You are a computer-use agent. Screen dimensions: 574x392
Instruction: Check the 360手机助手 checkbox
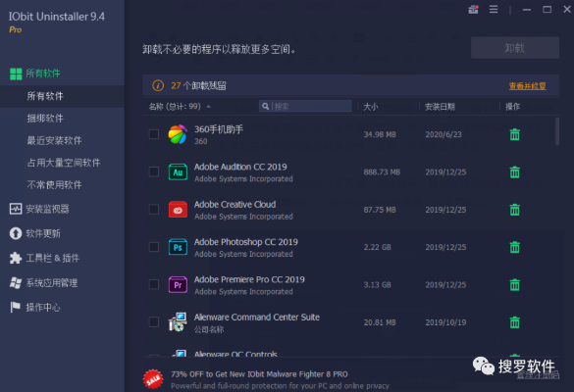154,134
